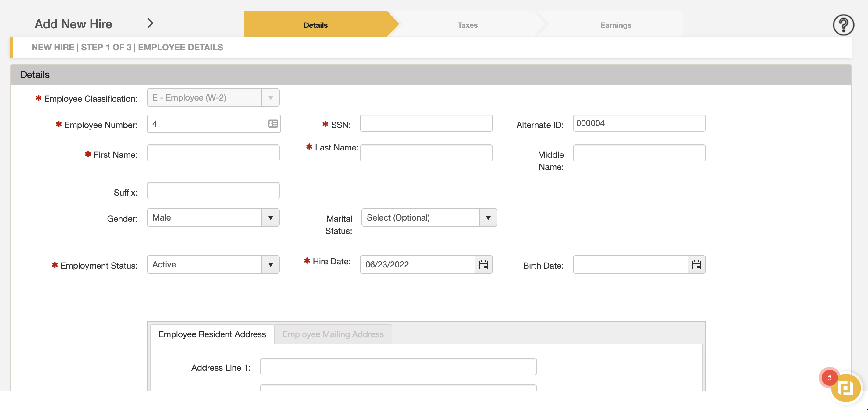Click the SSN input field
Screen dimensions: 868x410
click(x=426, y=123)
